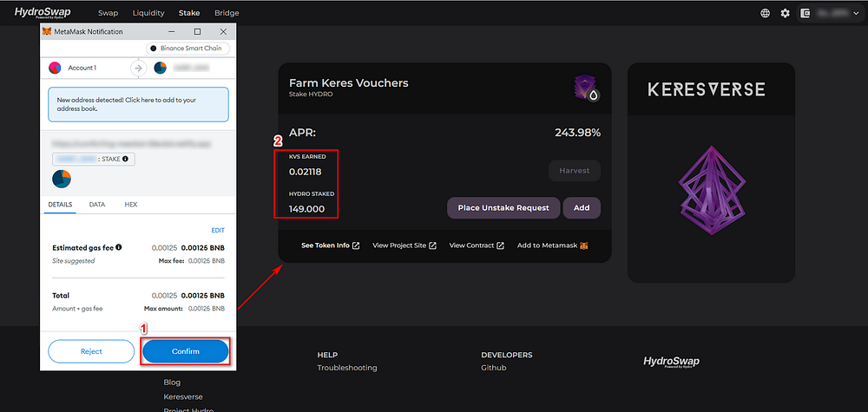Minimize the MetaMask Notification window
Screen dimensions: 868x412
click(172, 31)
